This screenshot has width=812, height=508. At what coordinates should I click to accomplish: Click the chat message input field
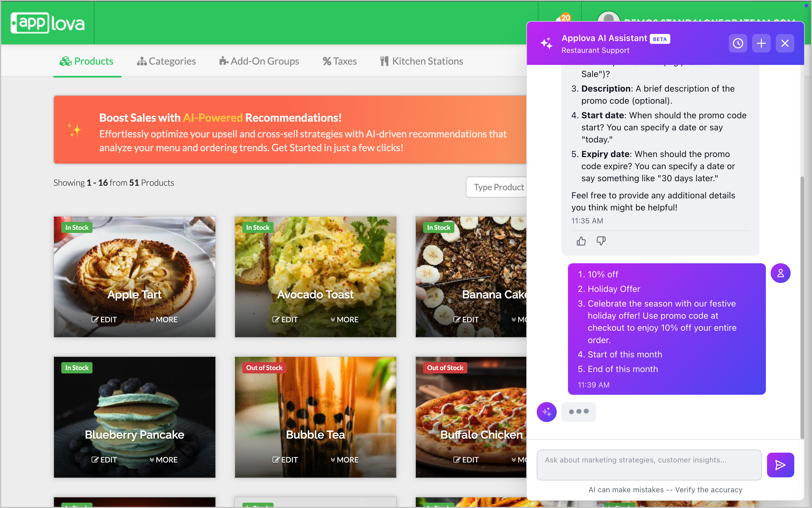pos(649,464)
